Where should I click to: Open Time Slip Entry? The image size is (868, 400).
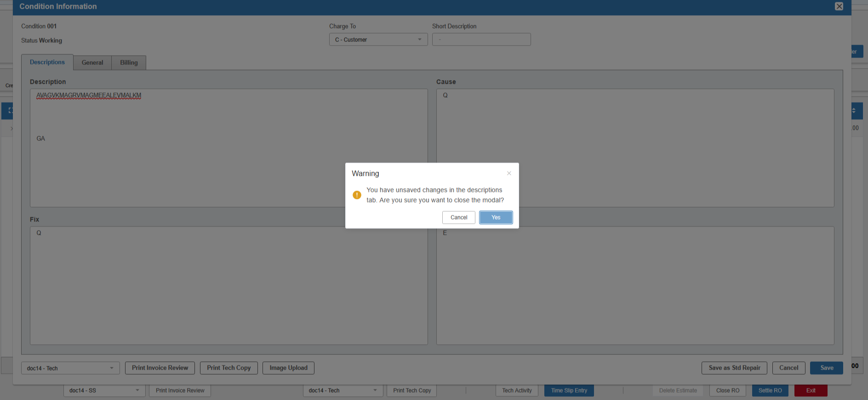pyautogui.click(x=569, y=390)
